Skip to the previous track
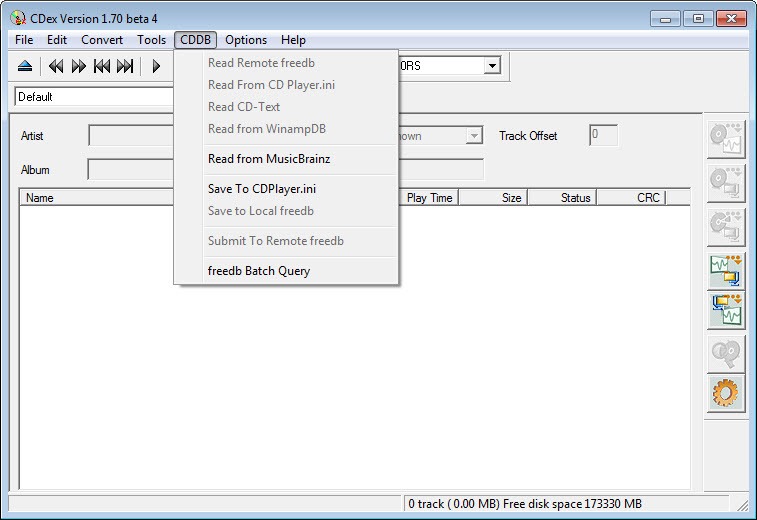The image size is (757, 520). [102, 66]
